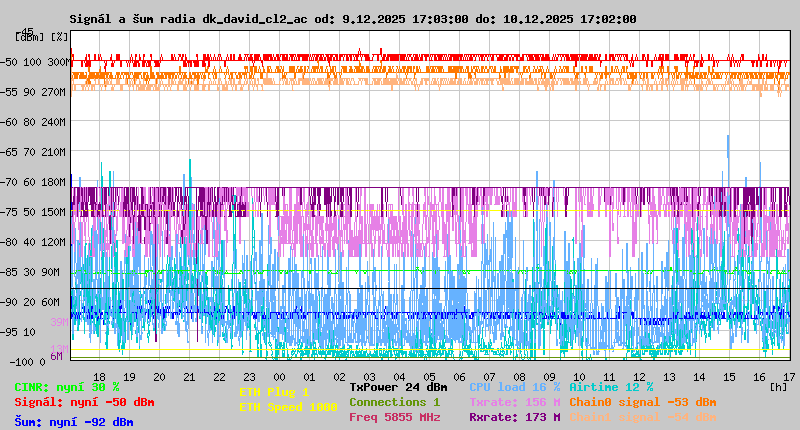
Task: Click the Airtime legend label
Action: [611, 387]
